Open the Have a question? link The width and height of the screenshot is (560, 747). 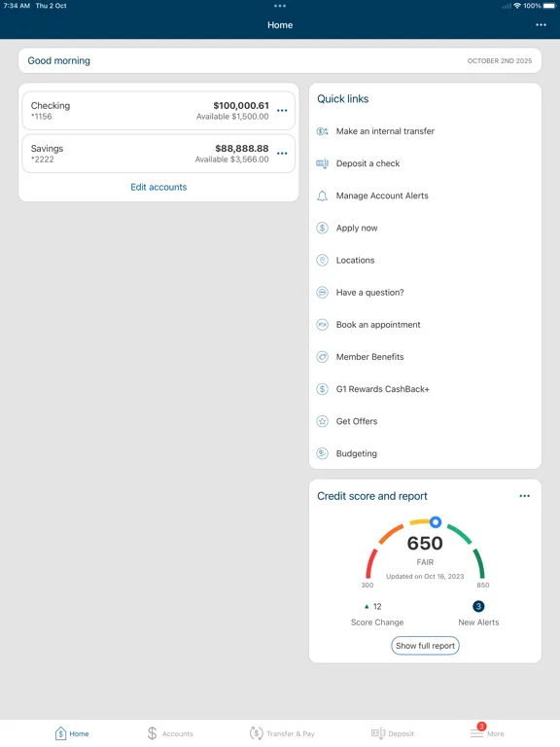[370, 293]
